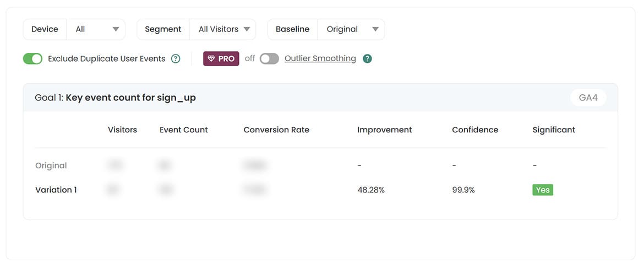Image resolution: width=644 pixels, height=268 pixels.
Task: Click the Confidence column header
Action: [x=475, y=130]
